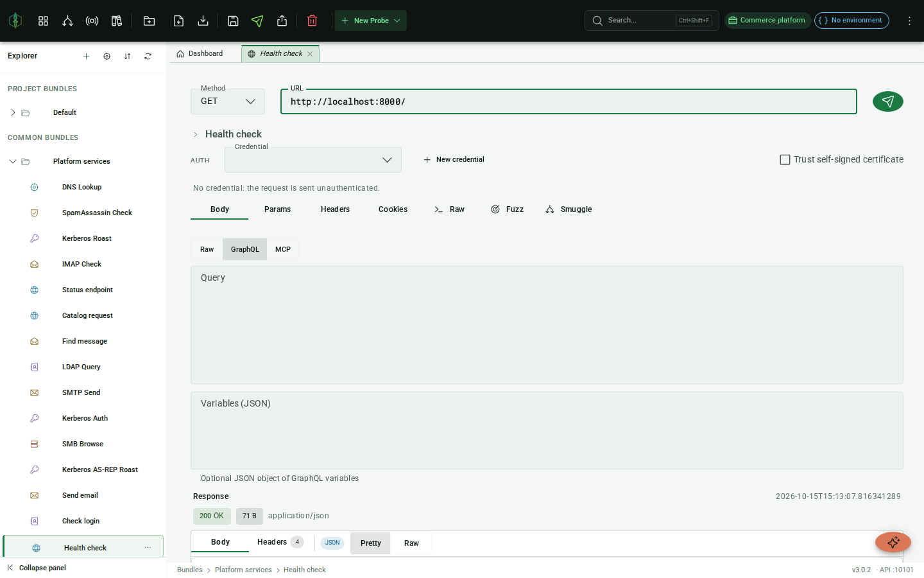Image resolution: width=924 pixels, height=578 pixels.
Task: Refresh the Explorer panel
Action: [148, 56]
